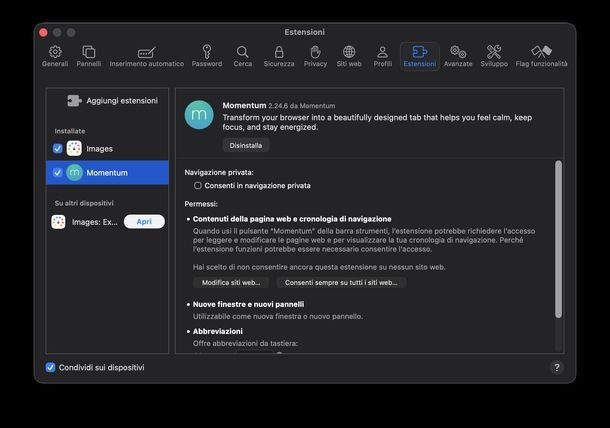Open the Flag funzionalità tab
The image size is (610, 428).
[542, 56]
